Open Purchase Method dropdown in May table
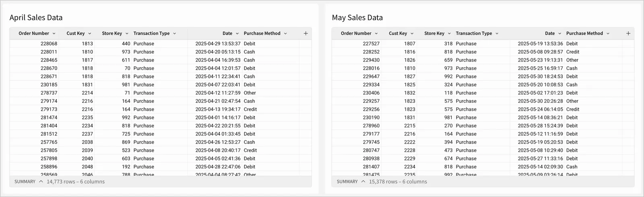This screenshot has height=197, width=644. click(608, 34)
